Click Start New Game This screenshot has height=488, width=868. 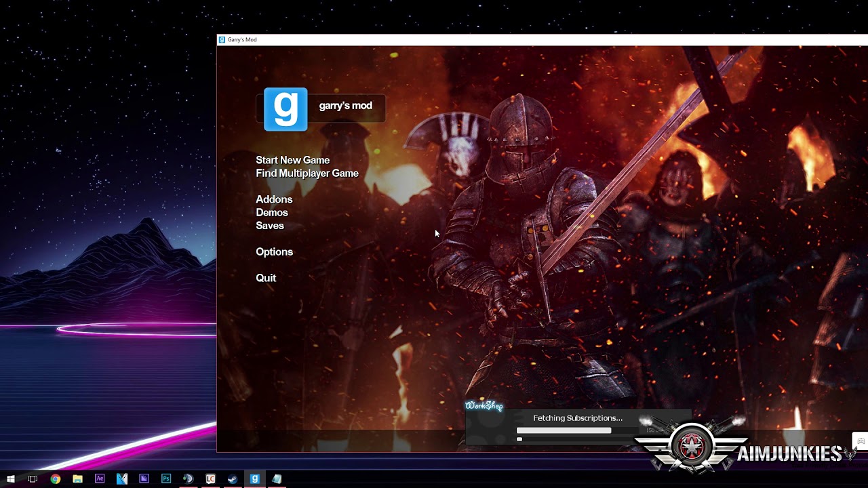point(292,160)
